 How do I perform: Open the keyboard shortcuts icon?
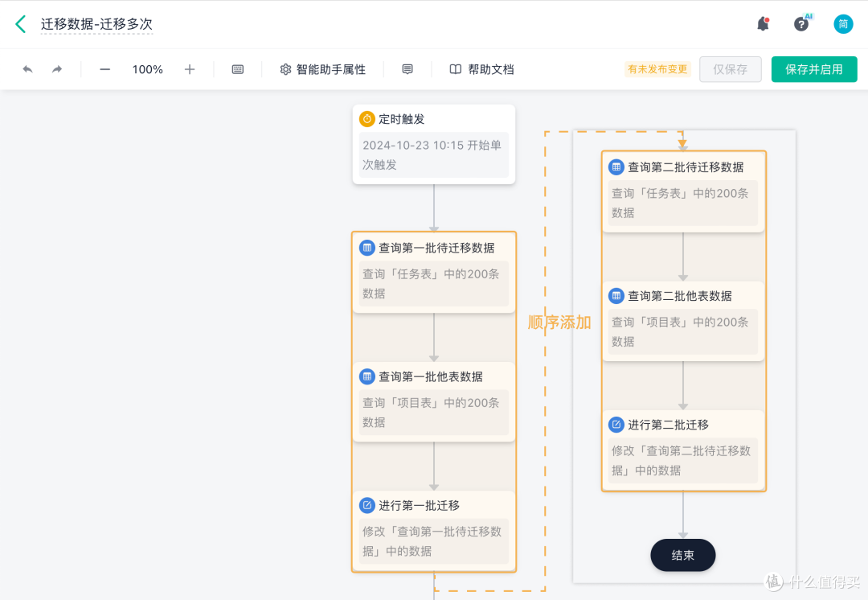pyautogui.click(x=237, y=69)
